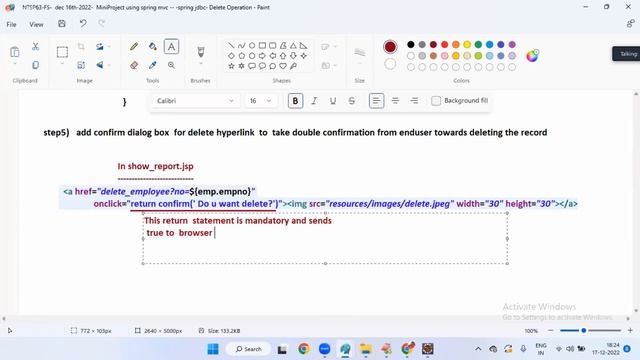Click the vertical scrollbar up arrow
The image size is (640, 360).
pos(636,94)
